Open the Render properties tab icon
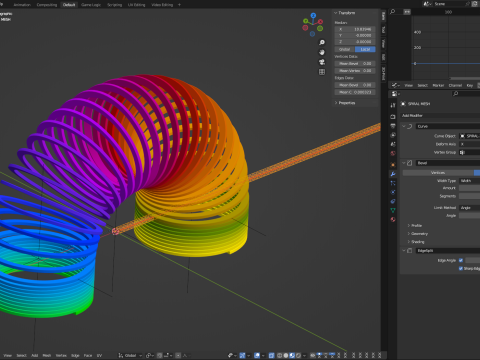Image resolution: width=480 pixels, height=360 pixels. coord(393,116)
